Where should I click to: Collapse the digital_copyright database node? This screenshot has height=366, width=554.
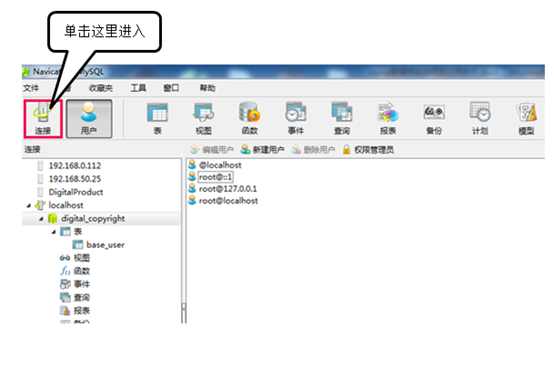coord(41,219)
